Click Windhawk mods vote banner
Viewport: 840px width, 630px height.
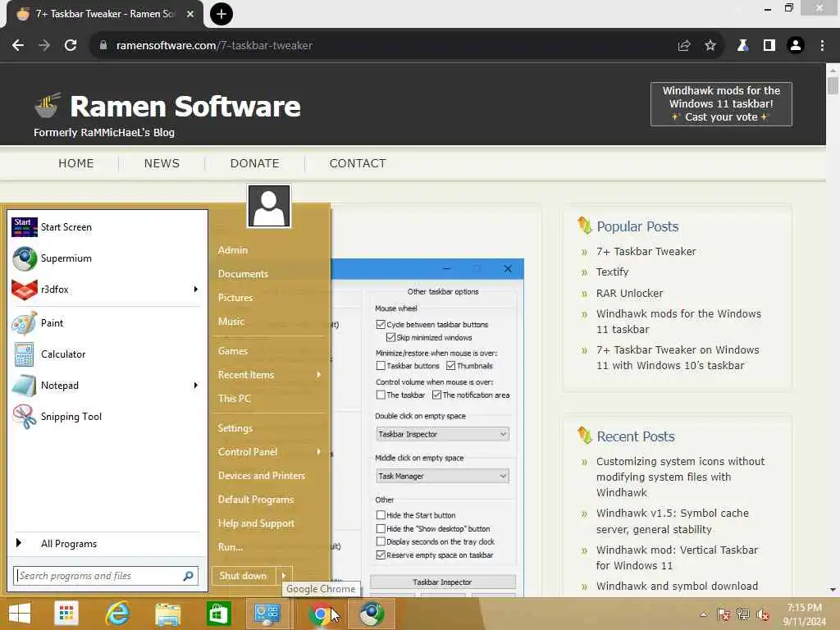[721, 104]
